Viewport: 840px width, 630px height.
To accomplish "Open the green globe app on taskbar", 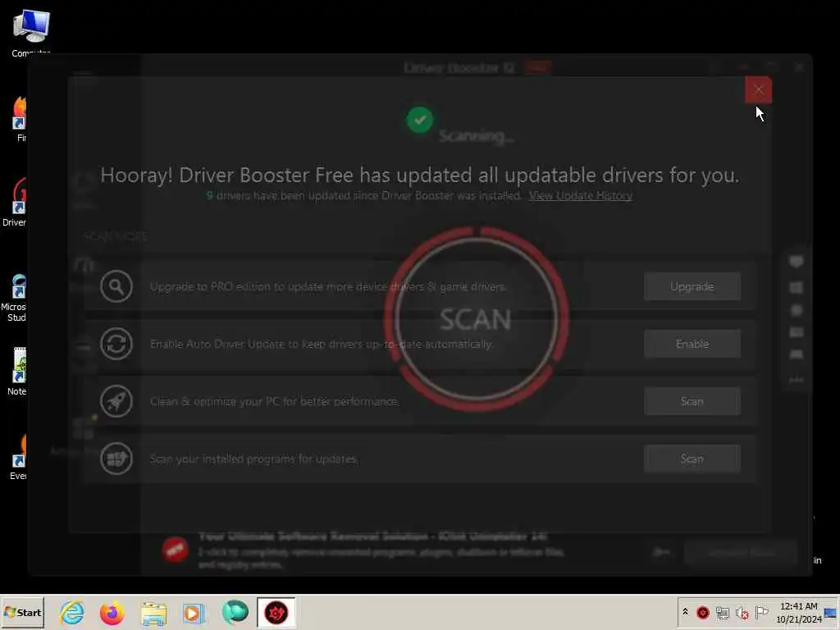I will point(235,612).
